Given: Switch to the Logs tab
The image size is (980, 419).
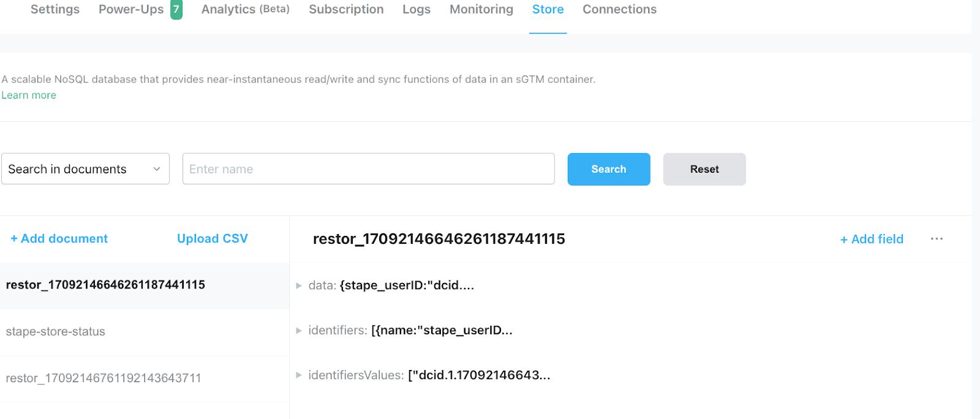Looking at the screenshot, I should 417,9.
